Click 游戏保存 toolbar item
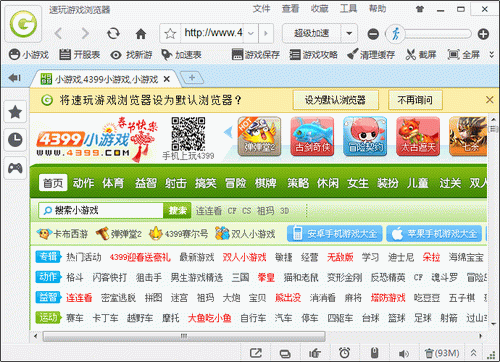The width and height of the screenshot is (500, 362). click(256, 55)
